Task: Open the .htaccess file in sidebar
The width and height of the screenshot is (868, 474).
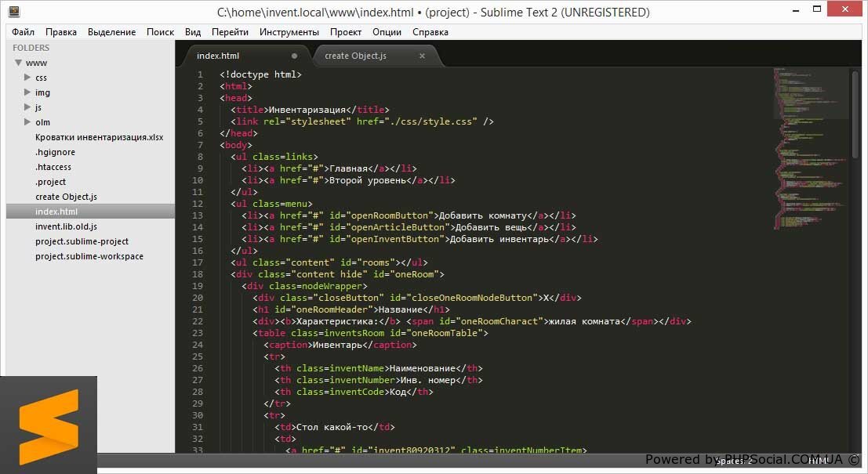Action: click(53, 167)
